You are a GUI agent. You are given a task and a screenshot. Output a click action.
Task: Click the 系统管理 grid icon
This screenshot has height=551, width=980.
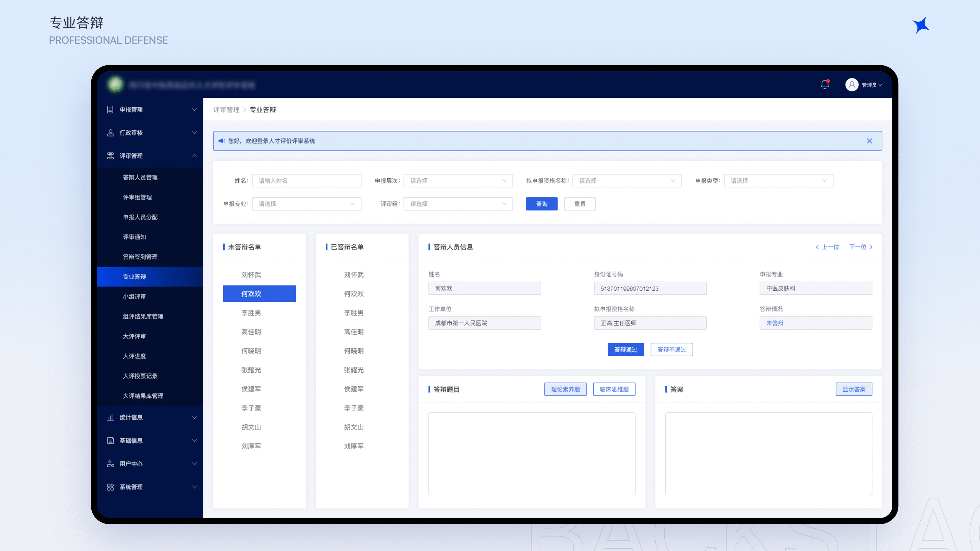[x=110, y=487]
